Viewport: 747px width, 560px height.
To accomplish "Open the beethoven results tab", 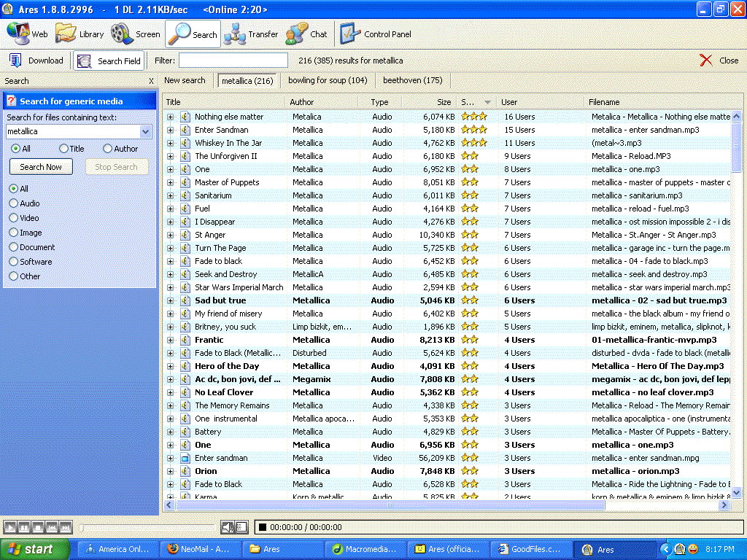I will pos(412,80).
